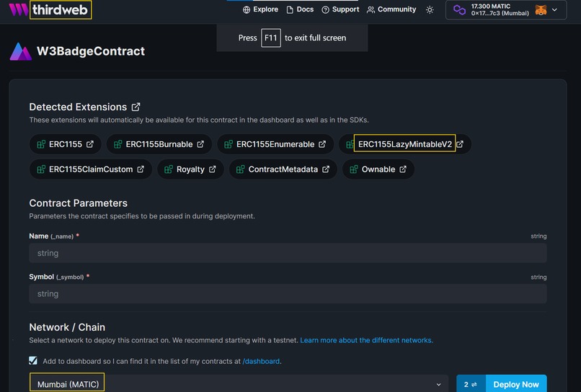Open ERC1155Burnable external link icon
Image resolution: width=581 pixels, height=392 pixels.
(x=200, y=144)
